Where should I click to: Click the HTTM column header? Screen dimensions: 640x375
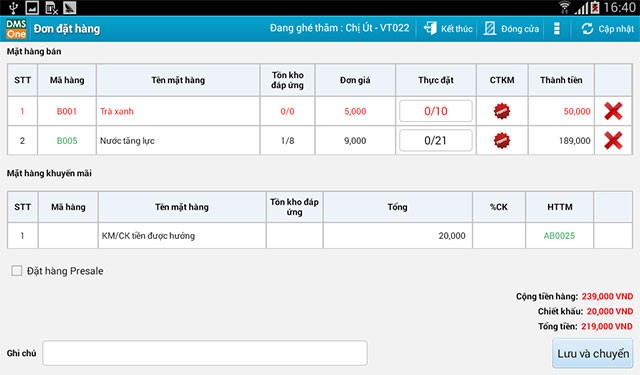pos(559,207)
